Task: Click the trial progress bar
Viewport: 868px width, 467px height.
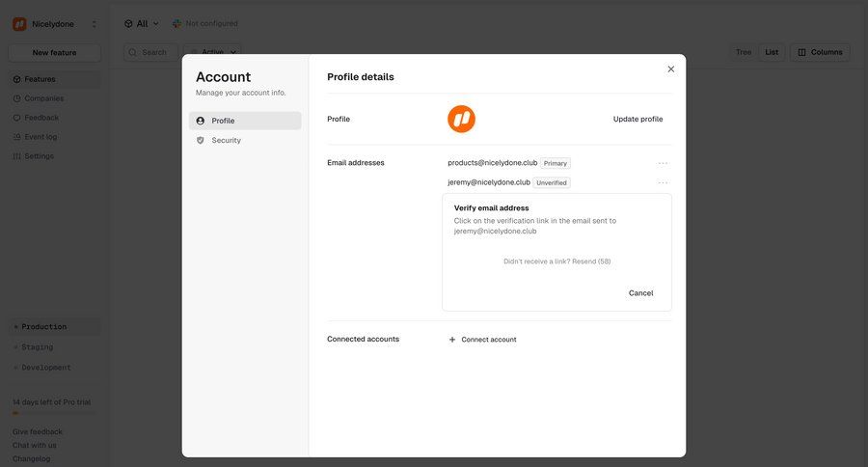Action: [54, 413]
